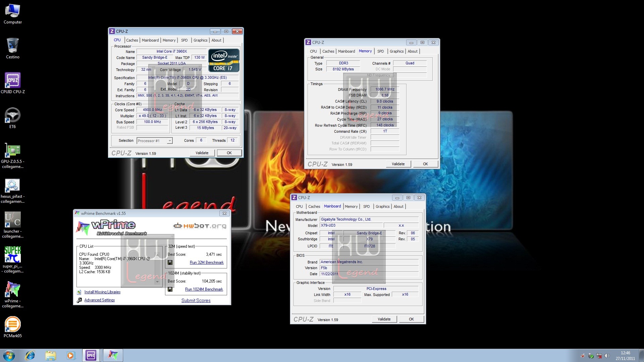Open the Cestino recycle bin icon

point(12,48)
